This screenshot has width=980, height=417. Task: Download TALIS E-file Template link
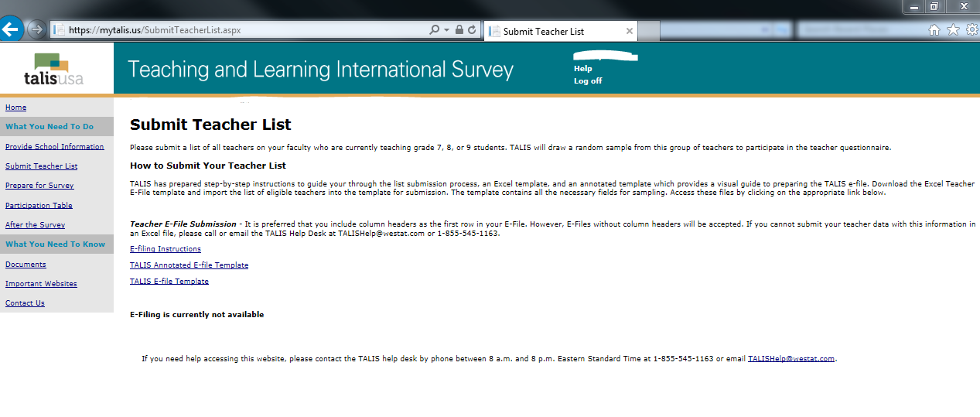point(169,282)
